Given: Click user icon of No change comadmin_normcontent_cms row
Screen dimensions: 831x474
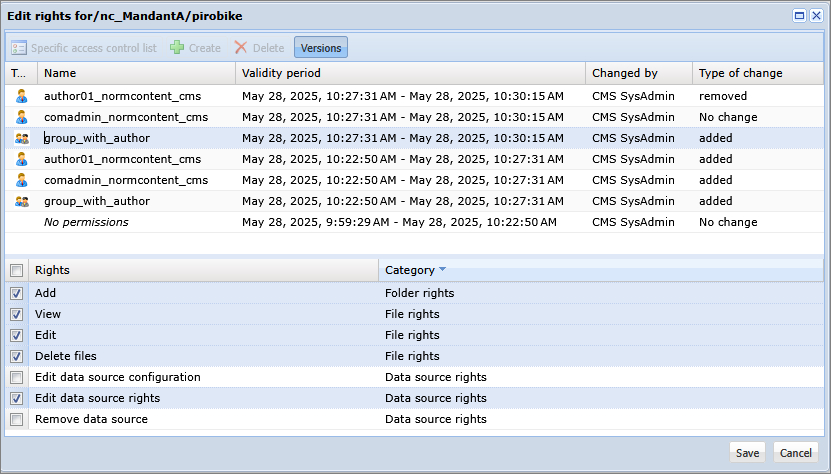Looking at the screenshot, I should pyautogui.click(x=21, y=117).
